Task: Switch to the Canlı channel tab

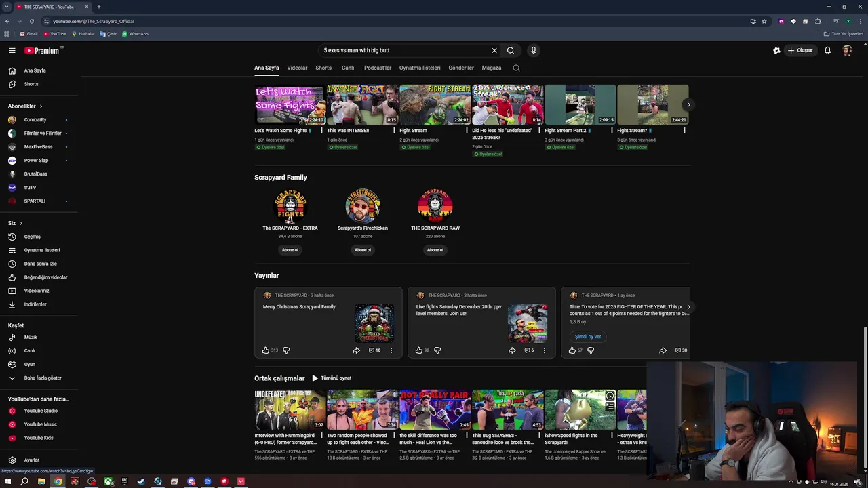Action: click(x=348, y=68)
